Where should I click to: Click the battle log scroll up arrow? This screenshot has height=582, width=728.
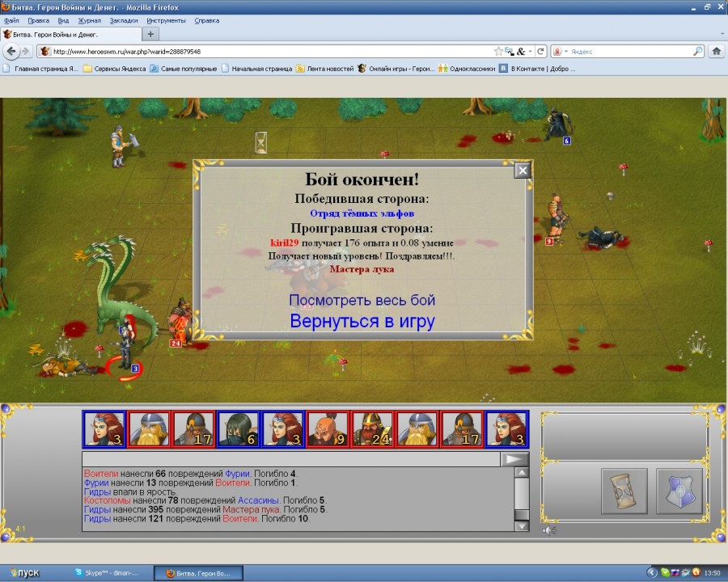point(522,473)
